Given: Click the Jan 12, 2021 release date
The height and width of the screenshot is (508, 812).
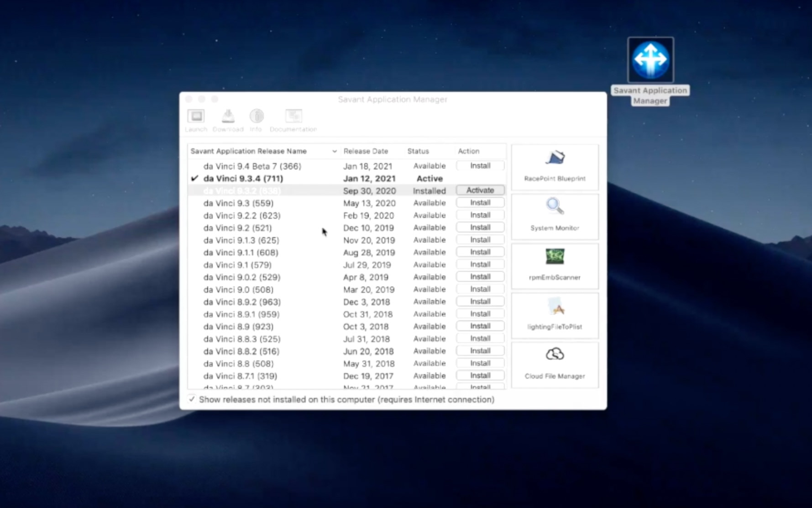Looking at the screenshot, I should pos(369,178).
